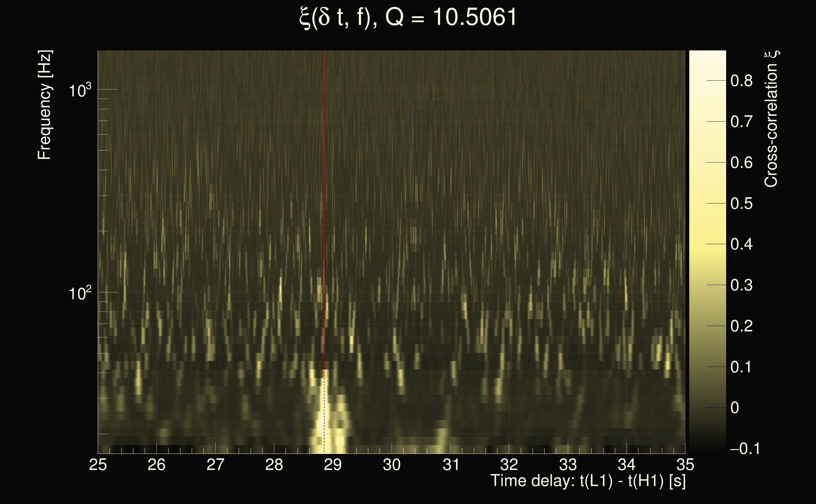Click the colorbar tick label −0.1
Viewport: 816px width, 504px height.
tap(745, 449)
